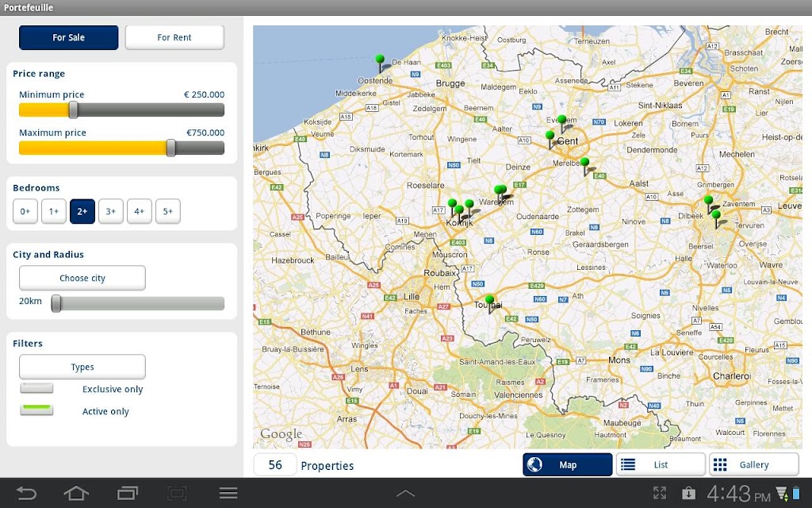Screen dimensions: 812x508
Task: Click the Maximum price slider handle
Action: pyautogui.click(x=170, y=148)
